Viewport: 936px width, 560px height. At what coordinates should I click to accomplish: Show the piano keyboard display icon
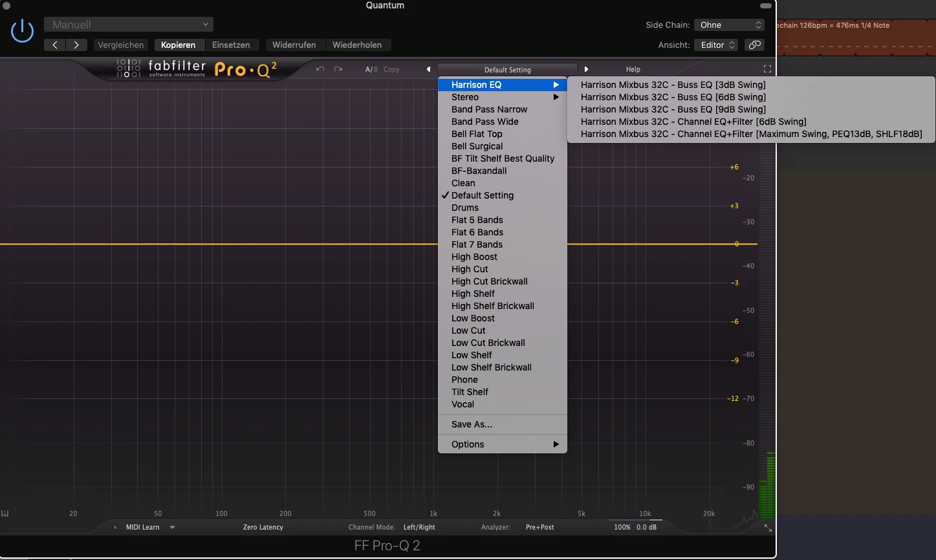(6, 513)
